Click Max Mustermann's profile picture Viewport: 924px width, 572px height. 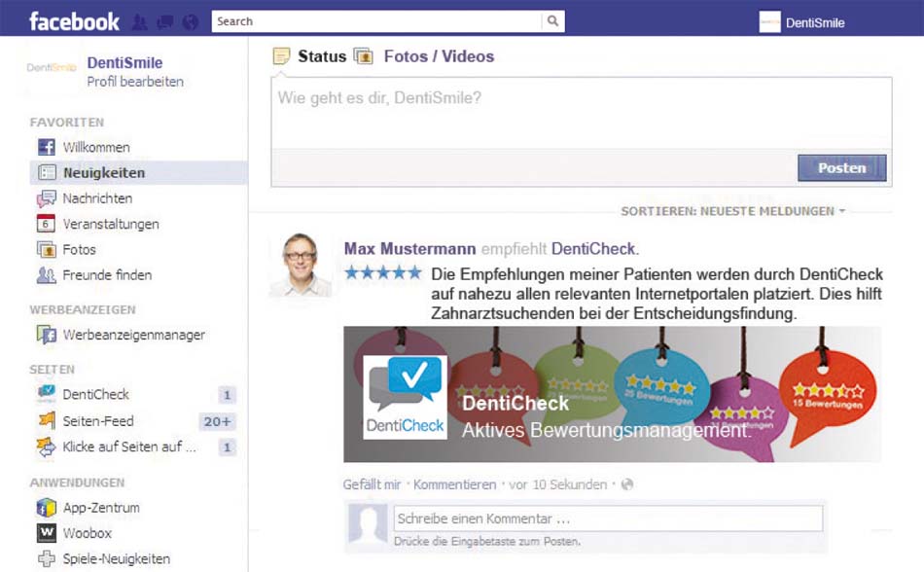click(x=301, y=264)
